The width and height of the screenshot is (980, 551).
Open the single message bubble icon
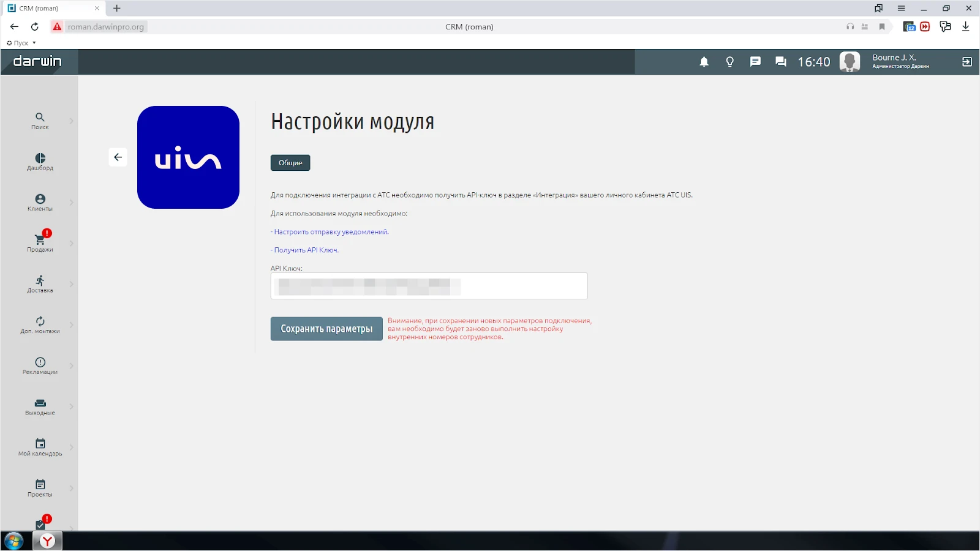[x=755, y=62]
